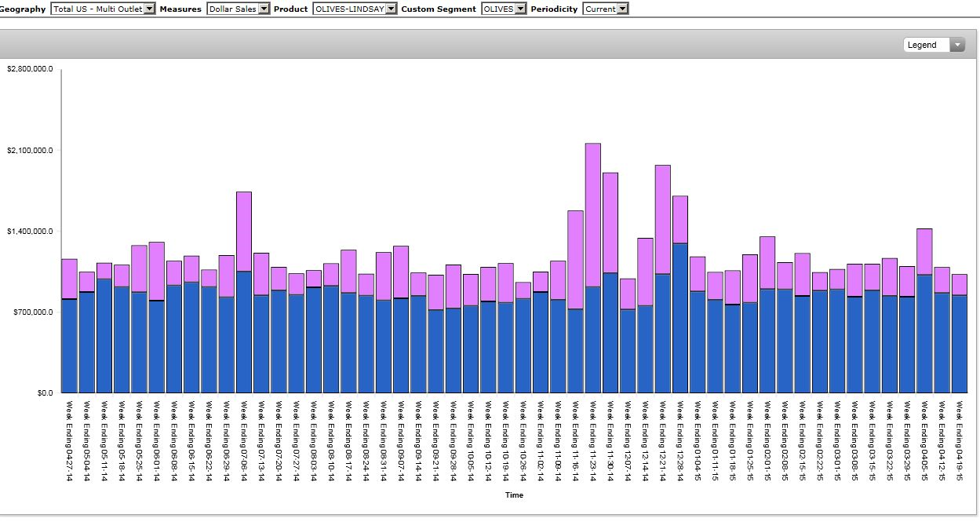
Task: Open the Periodicity dropdown set to Current
Action: (x=606, y=9)
